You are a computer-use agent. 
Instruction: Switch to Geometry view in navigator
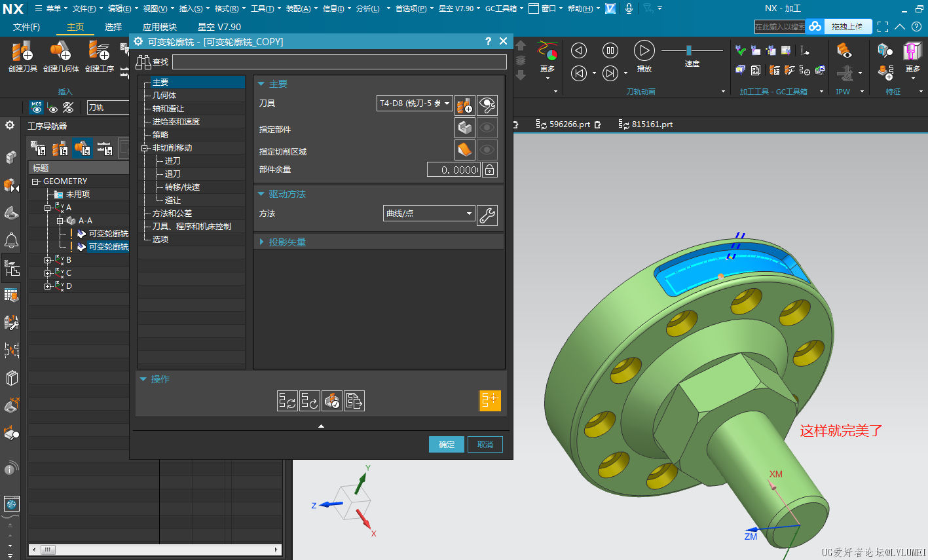[x=83, y=149]
